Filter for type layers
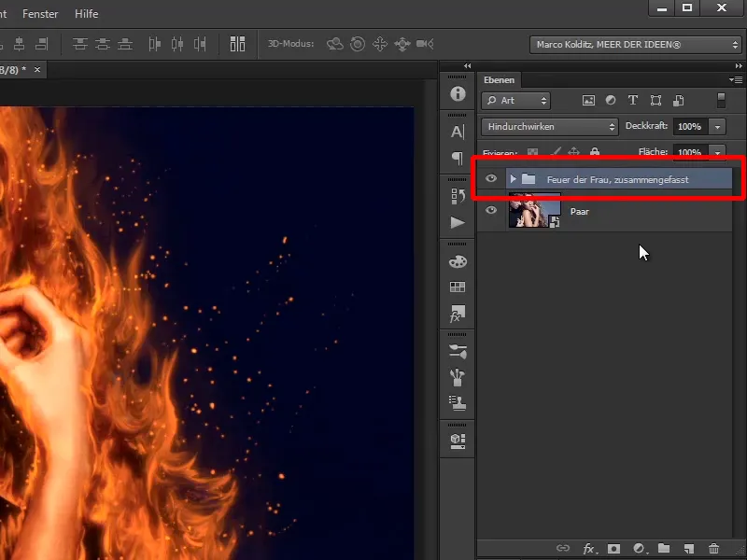The height and width of the screenshot is (560, 747). pos(633,100)
